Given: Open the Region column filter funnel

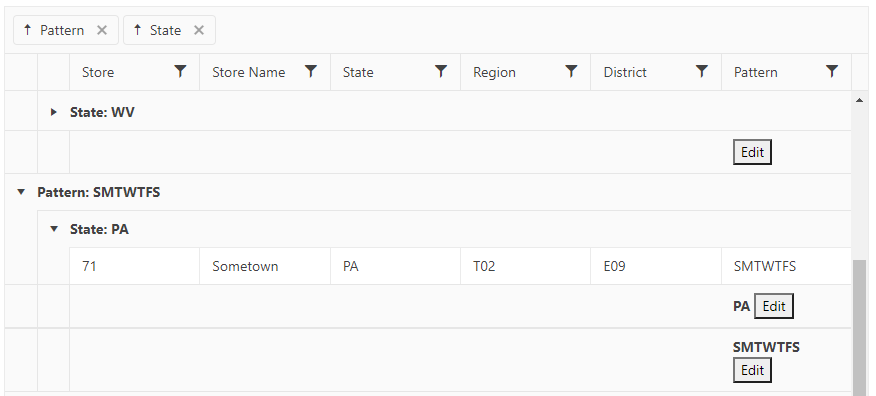Looking at the screenshot, I should [x=571, y=71].
